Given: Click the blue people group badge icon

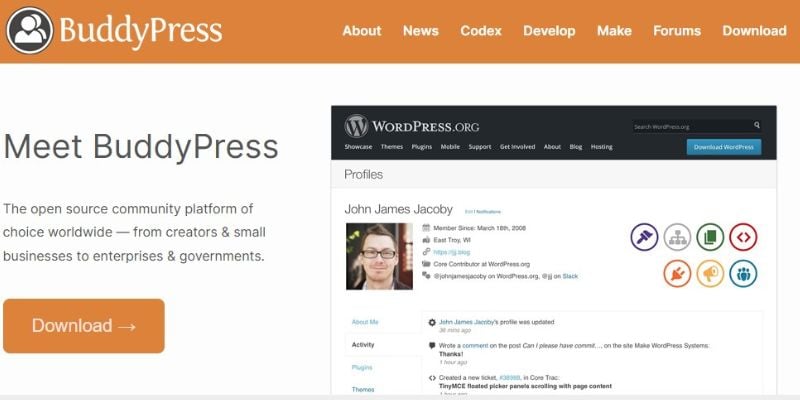Looking at the screenshot, I should pyautogui.click(x=743, y=274).
